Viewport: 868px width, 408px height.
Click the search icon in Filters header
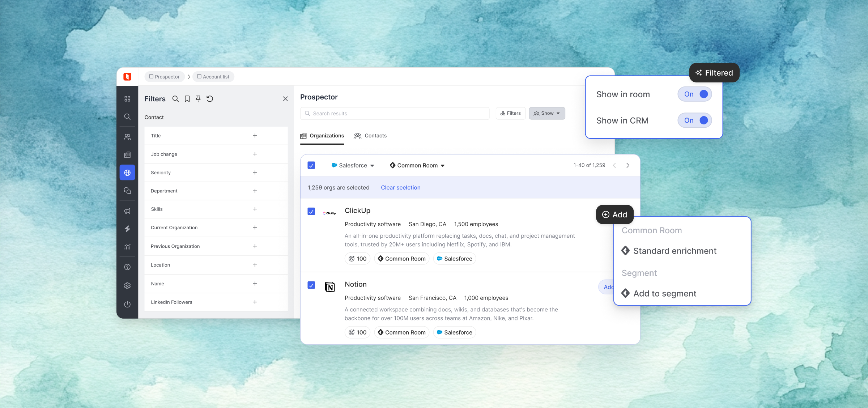pyautogui.click(x=175, y=99)
